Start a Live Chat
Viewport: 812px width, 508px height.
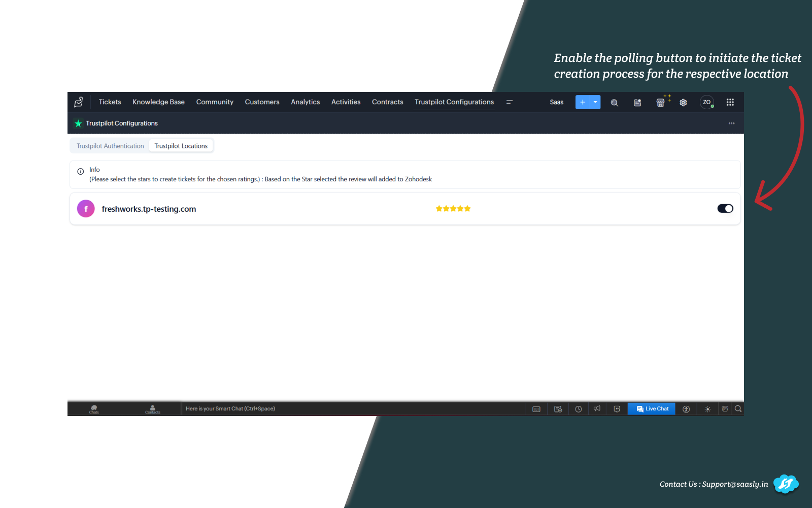point(652,409)
